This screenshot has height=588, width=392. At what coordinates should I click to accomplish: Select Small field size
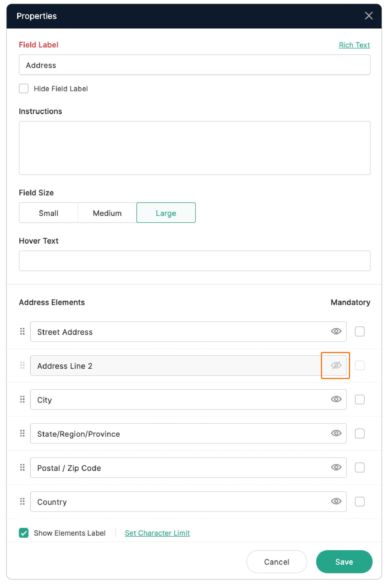(48, 212)
